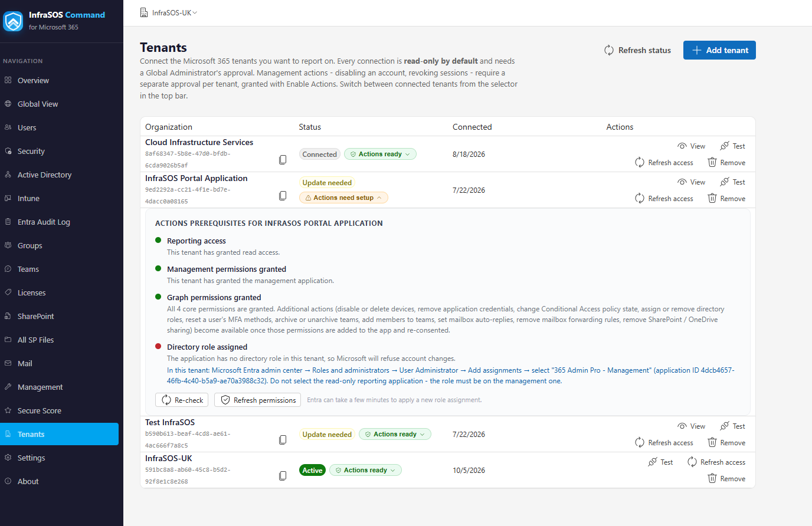This screenshot has height=526, width=812.
Task: View the Test InfraSOS tenant
Action: point(692,426)
